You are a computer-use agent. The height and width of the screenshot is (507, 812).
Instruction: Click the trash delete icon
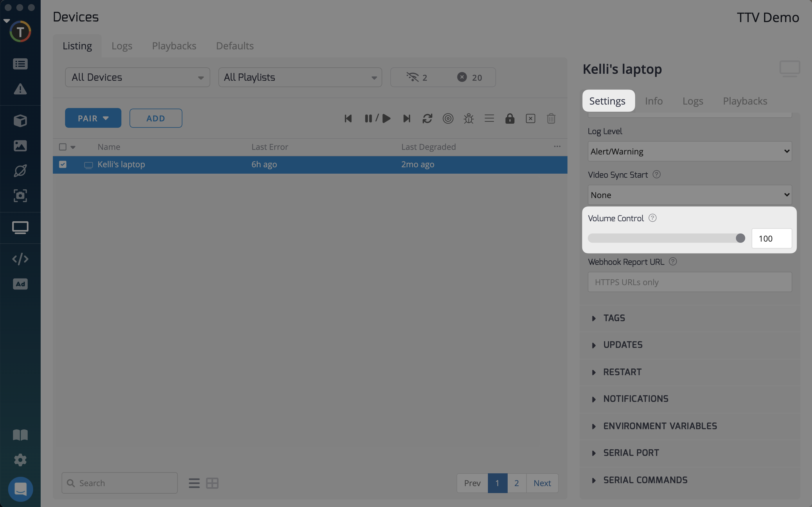point(551,118)
